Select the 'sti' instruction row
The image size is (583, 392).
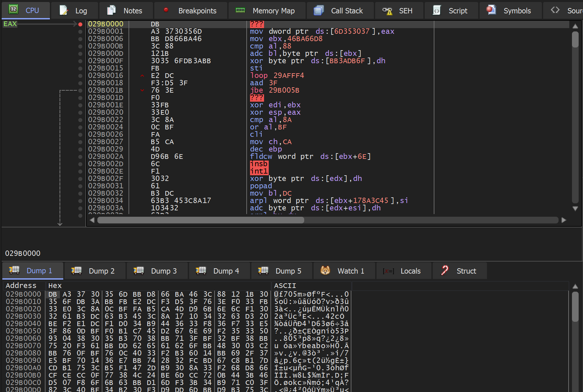[x=256, y=68]
